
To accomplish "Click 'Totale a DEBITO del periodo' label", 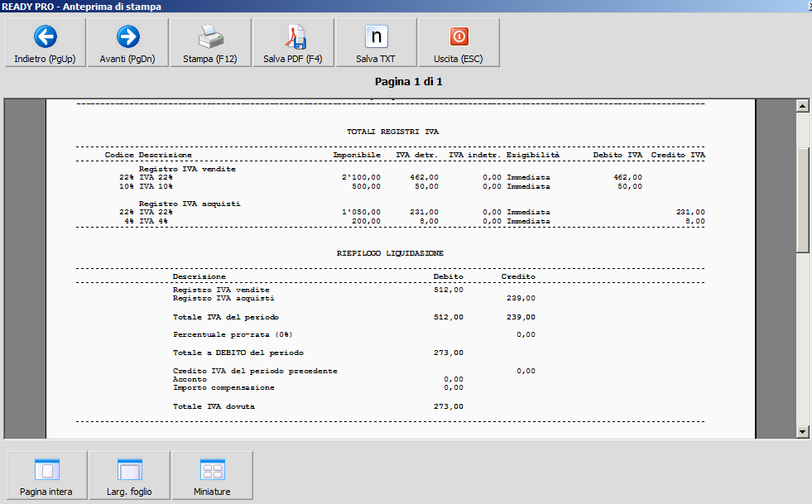I will [238, 353].
